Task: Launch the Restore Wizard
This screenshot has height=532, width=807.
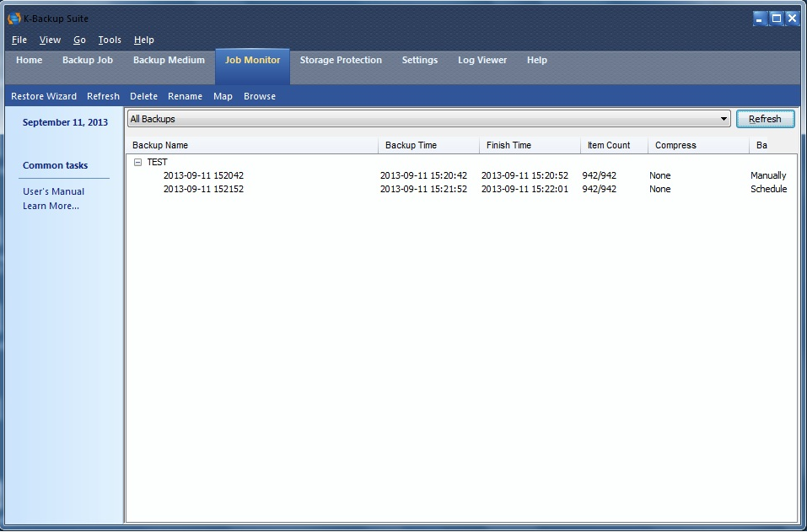Action: pos(44,96)
